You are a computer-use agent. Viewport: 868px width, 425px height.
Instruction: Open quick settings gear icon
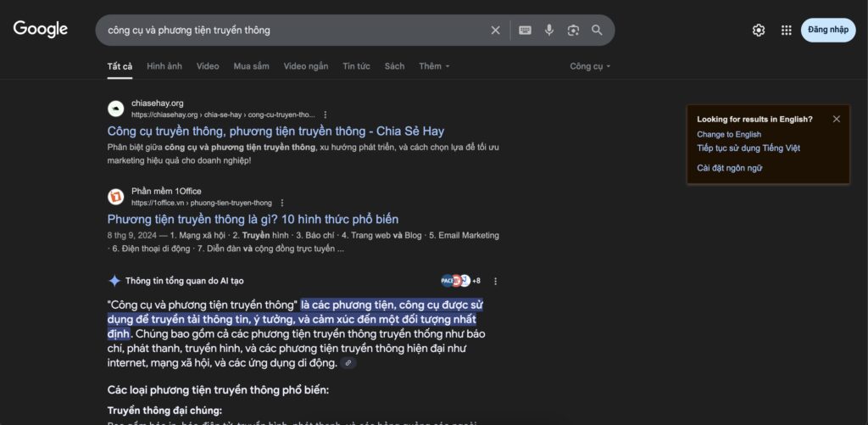[x=759, y=31]
